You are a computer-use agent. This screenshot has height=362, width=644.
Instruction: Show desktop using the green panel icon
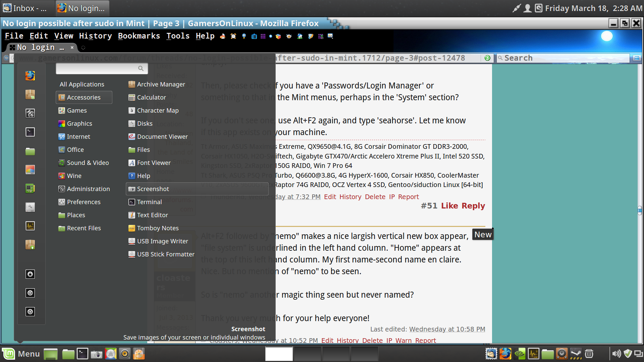tap(51, 354)
